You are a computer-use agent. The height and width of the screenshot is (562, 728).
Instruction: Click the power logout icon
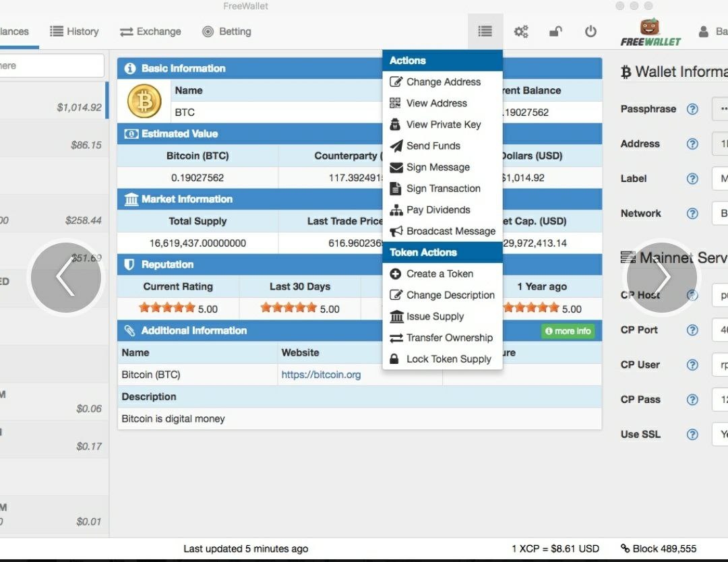(x=590, y=32)
